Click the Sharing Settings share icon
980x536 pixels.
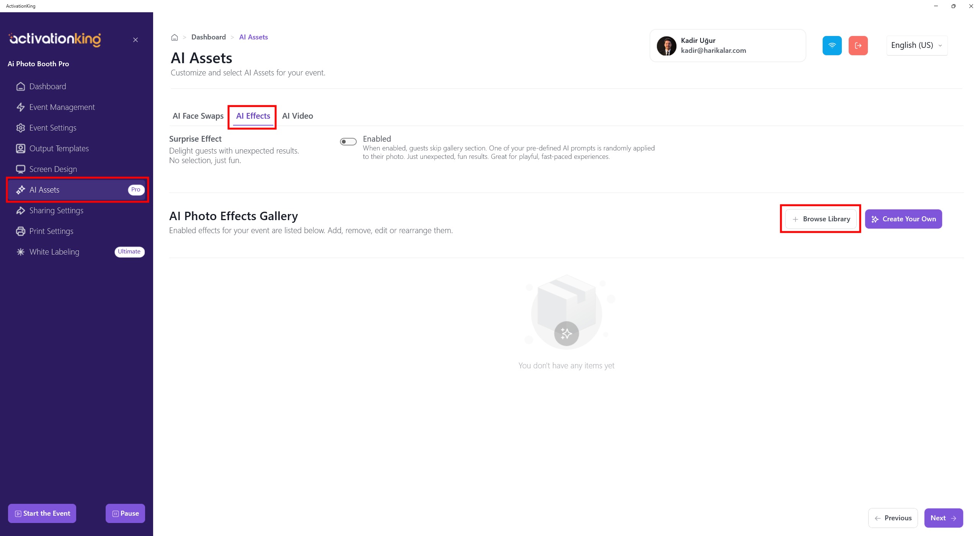[21, 211]
